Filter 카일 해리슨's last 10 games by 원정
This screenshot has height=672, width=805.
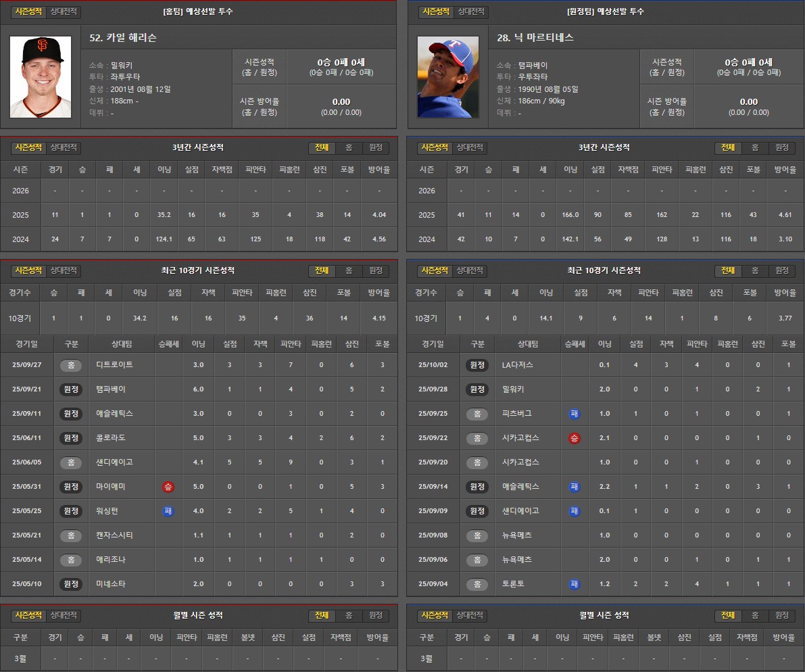(376, 270)
